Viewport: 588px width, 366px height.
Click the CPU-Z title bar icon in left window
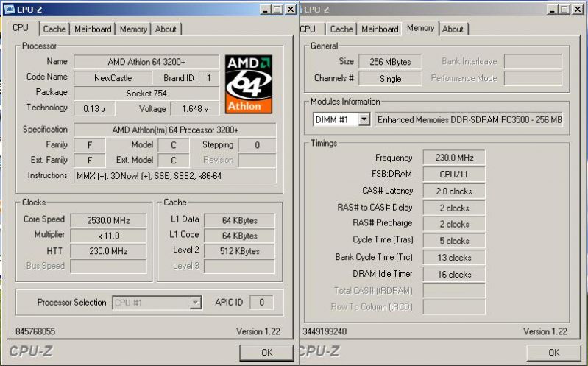click(x=10, y=9)
